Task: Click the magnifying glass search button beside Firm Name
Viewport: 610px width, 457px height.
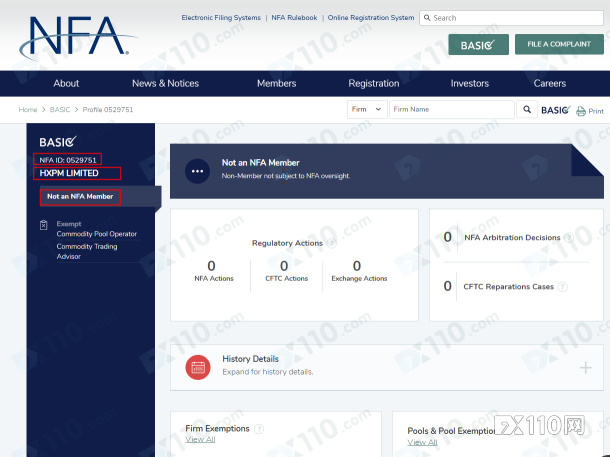Action: coord(527,110)
